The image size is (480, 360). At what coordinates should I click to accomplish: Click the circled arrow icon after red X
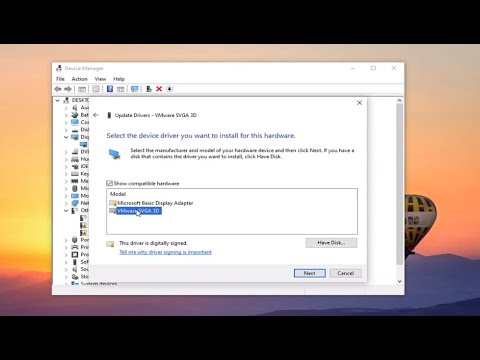(x=169, y=89)
